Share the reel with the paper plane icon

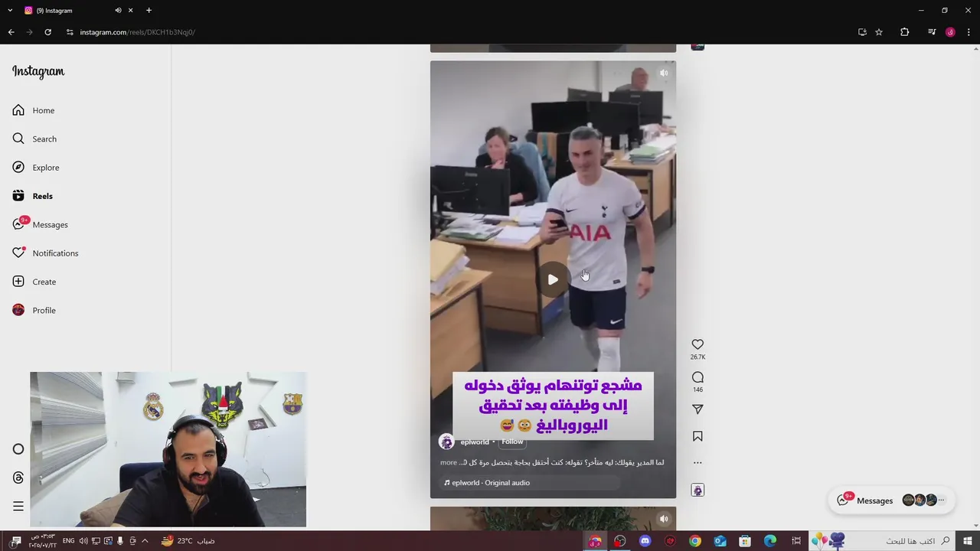click(697, 409)
